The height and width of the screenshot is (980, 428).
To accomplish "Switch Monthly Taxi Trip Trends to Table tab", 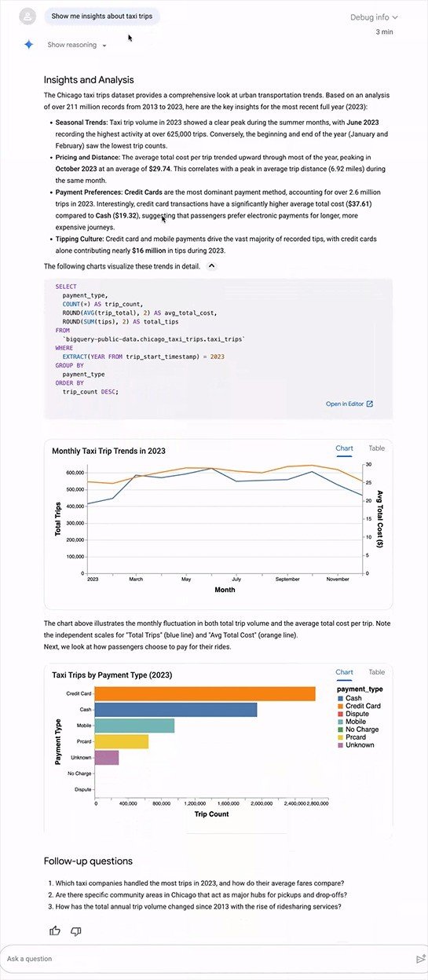I will point(377,448).
